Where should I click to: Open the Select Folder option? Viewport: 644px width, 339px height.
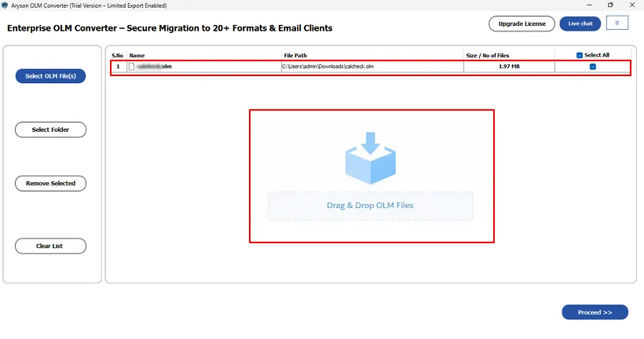(50, 129)
